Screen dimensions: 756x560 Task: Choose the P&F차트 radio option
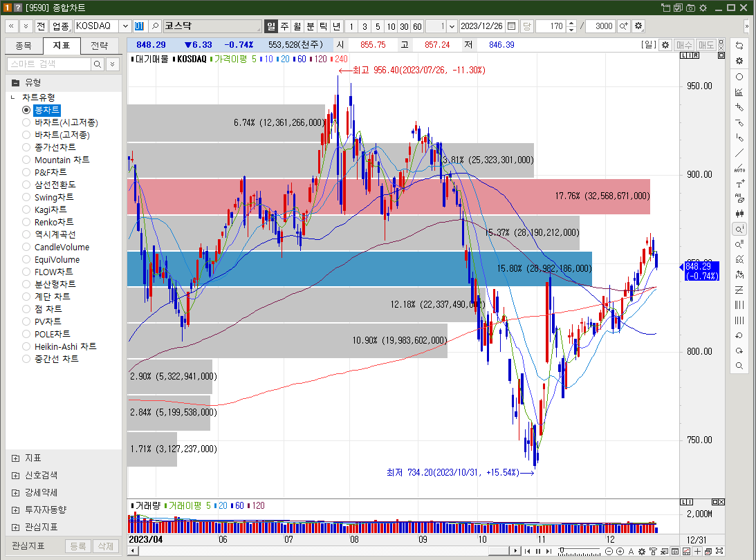pos(26,172)
